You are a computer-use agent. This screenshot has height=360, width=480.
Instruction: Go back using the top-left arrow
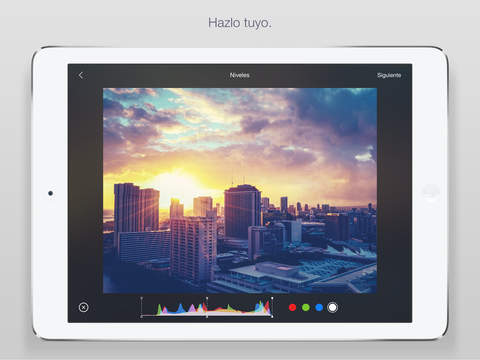81,75
